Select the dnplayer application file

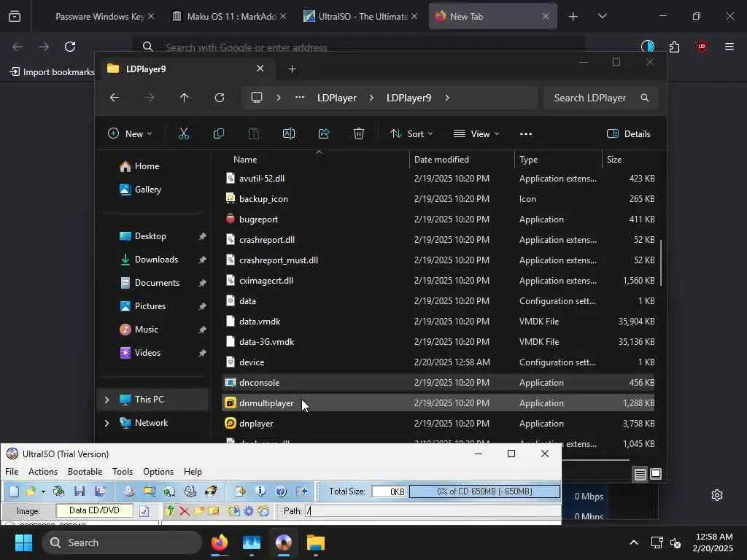click(x=438, y=424)
